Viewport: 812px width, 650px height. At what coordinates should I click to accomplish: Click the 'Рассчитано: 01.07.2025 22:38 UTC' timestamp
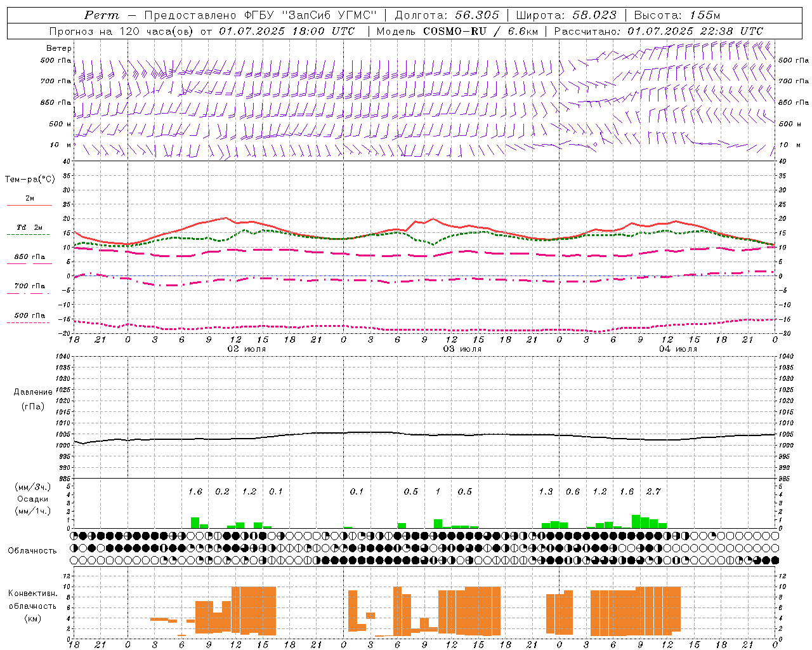point(658,31)
